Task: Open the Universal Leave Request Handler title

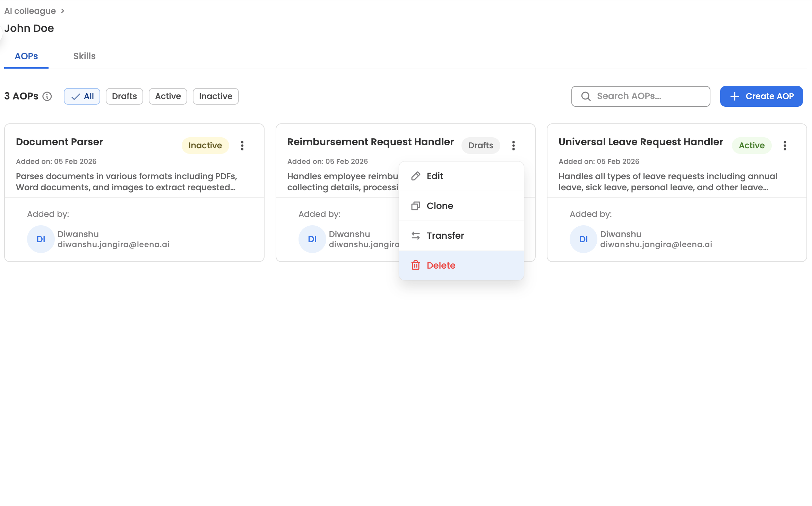Action: (640, 142)
